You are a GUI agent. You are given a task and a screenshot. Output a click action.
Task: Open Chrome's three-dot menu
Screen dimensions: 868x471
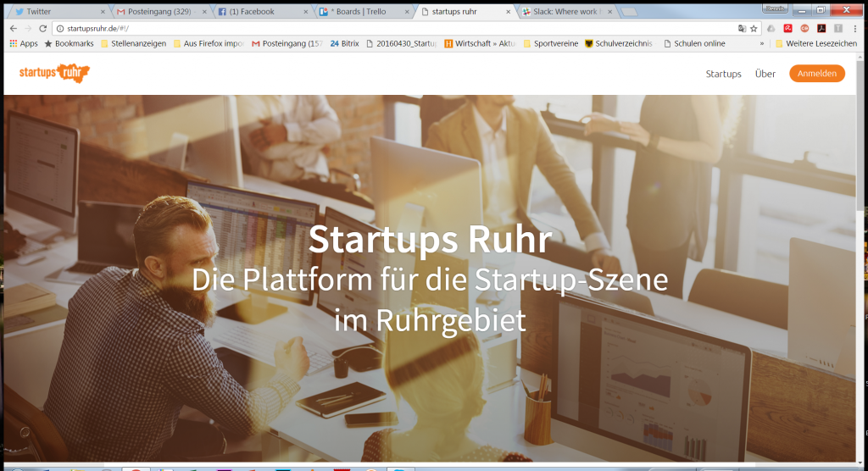(x=855, y=28)
